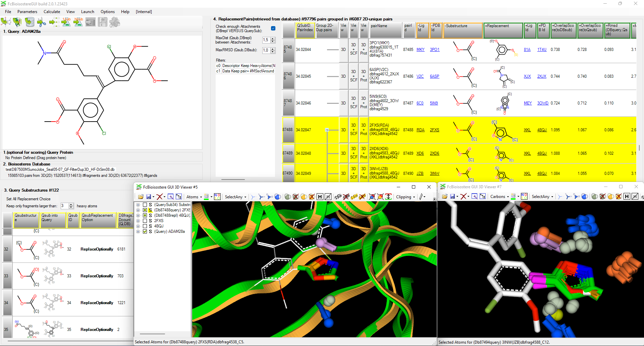Open the Atoms dropdown in Viewer #5
The image size is (644, 346).
pyautogui.click(x=194, y=197)
